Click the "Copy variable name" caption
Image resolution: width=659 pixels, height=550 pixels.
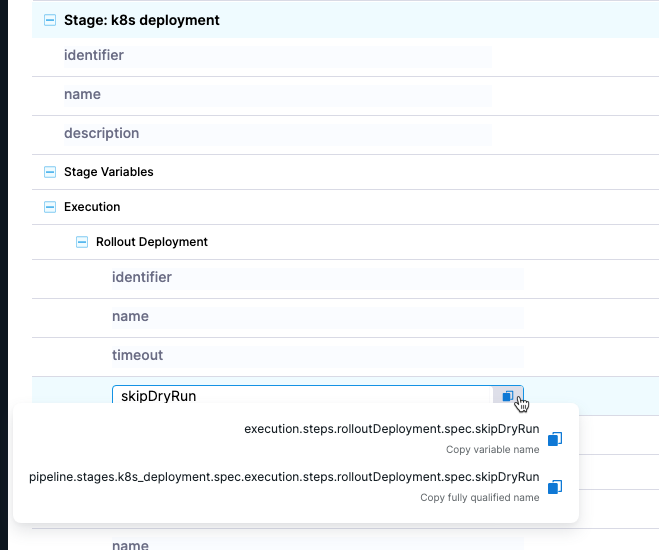pyautogui.click(x=492, y=450)
